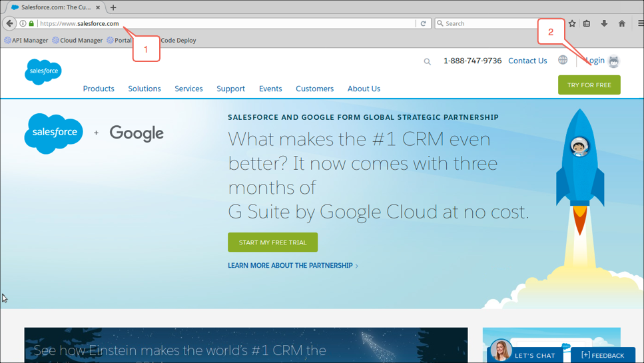The image size is (644, 363).
Task: Click START MY FREE TRIAL button
Action: (272, 242)
